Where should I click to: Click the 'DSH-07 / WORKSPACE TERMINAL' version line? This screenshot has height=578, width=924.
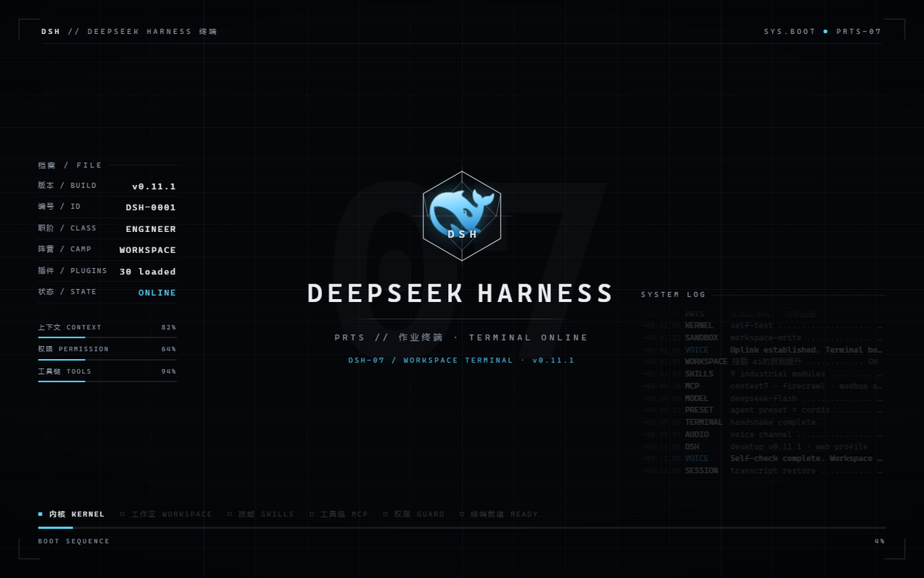point(461,360)
